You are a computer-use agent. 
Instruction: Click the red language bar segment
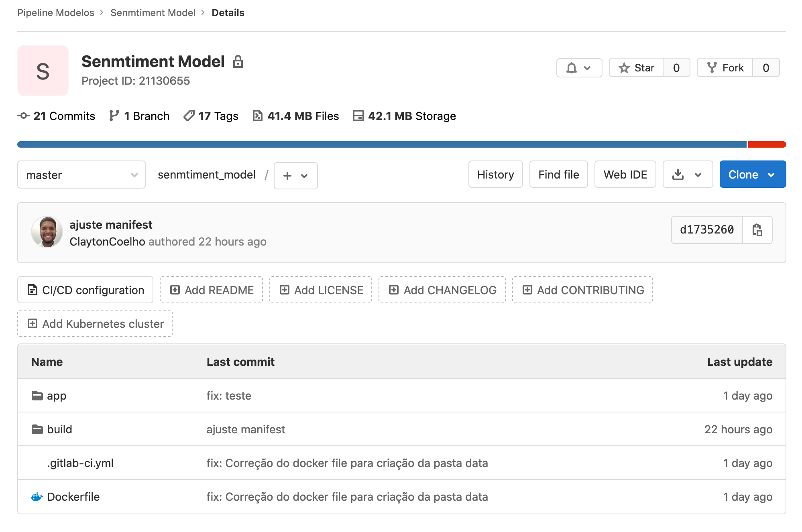point(767,144)
